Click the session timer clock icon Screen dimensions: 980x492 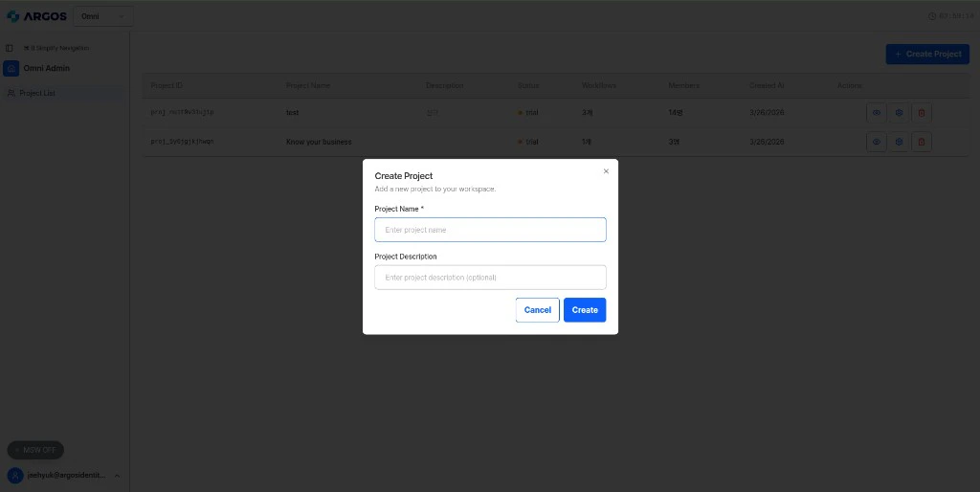click(932, 16)
